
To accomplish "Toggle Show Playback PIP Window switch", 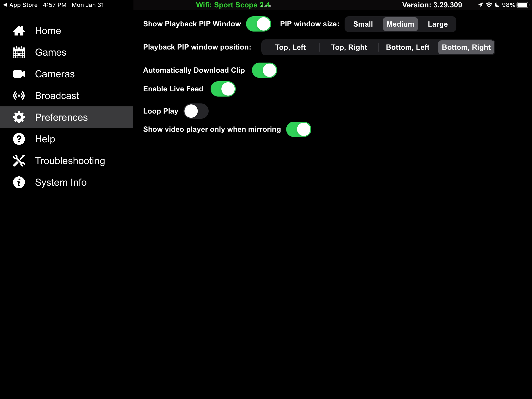I will (x=258, y=24).
